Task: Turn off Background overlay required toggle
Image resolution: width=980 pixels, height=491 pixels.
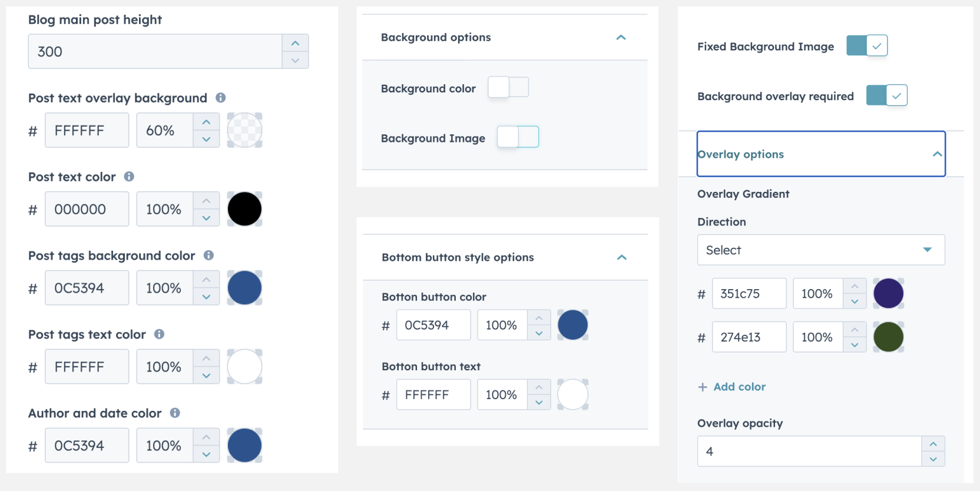Action: [886, 95]
